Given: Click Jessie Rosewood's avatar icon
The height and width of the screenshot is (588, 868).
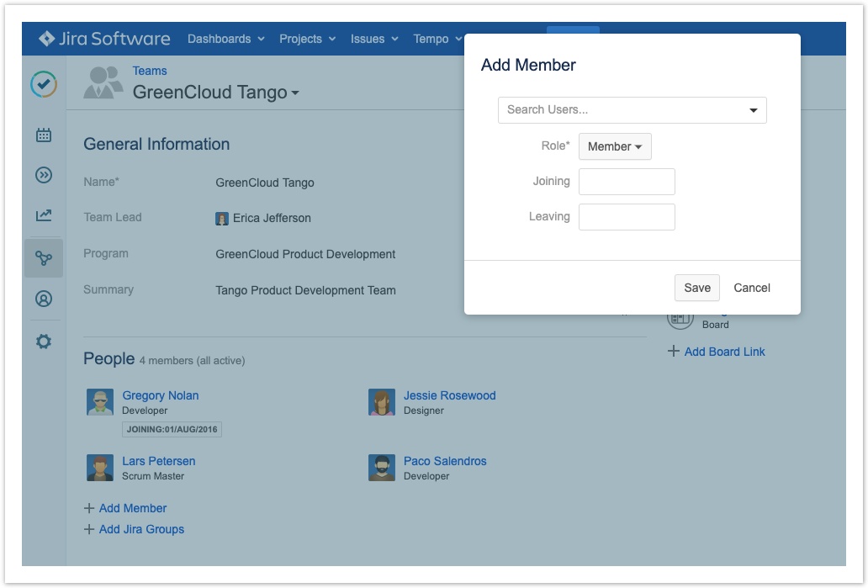Looking at the screenshot, I should click(x=382, y=402).
